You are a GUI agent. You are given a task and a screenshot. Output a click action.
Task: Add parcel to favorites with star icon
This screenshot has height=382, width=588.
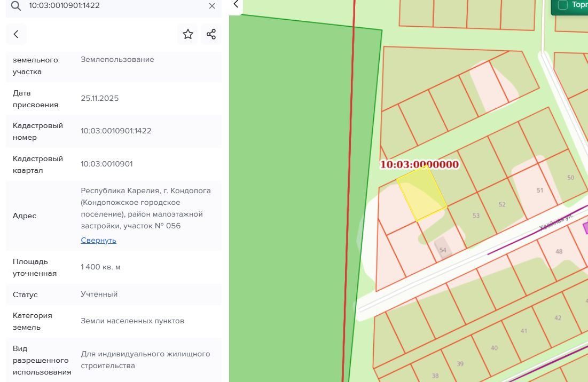188,34
